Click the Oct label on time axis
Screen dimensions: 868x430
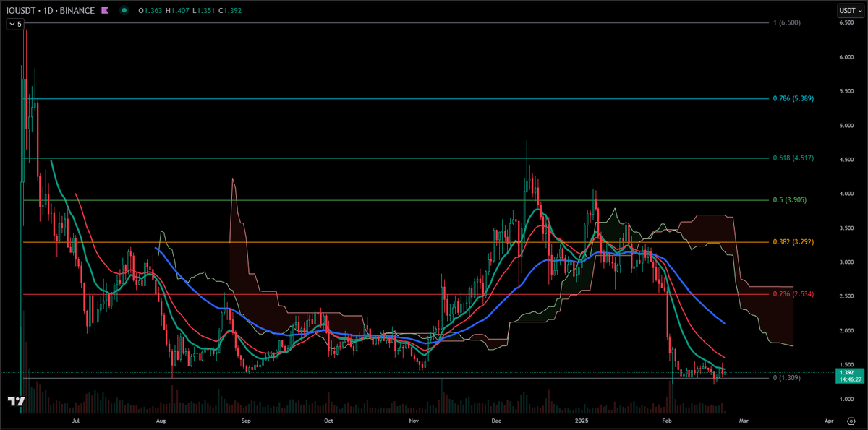pyautogui.click(x=328, y=419)
